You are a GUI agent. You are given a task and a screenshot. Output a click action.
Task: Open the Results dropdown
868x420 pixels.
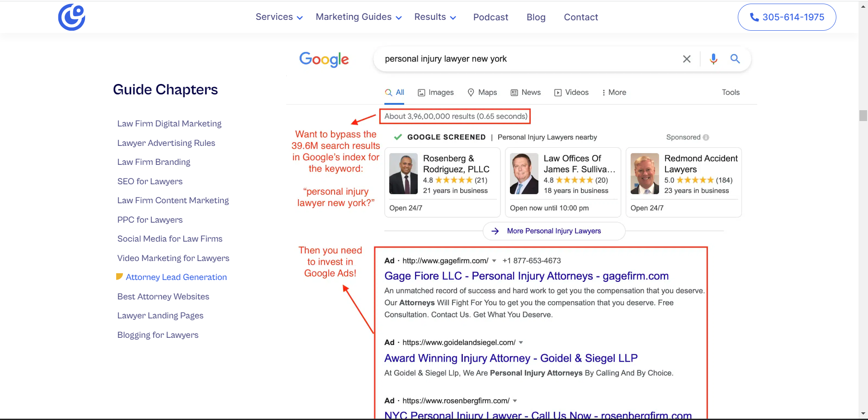point(435,17)
